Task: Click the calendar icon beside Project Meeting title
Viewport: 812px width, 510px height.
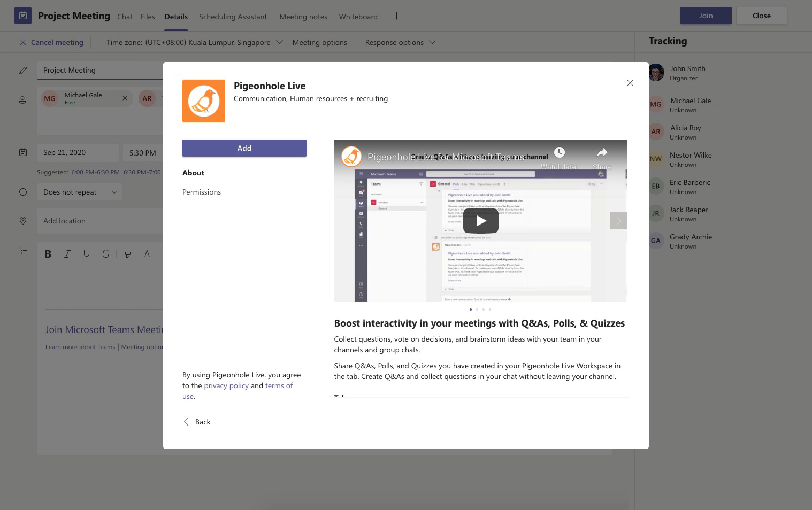Action: [23, 16]
